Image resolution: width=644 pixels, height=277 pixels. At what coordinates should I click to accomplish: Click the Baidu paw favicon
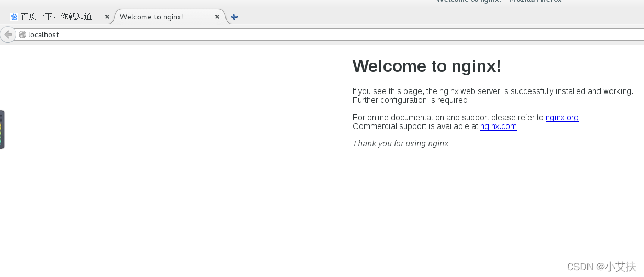14,17
